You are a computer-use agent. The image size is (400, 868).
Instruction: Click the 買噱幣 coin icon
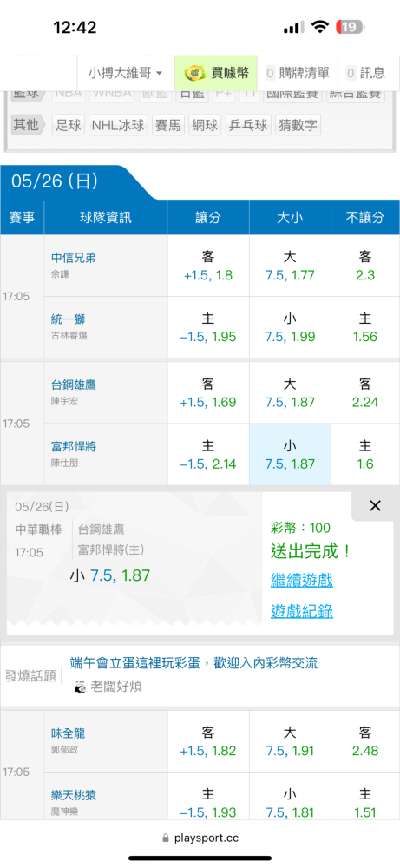tap(194, 73)
